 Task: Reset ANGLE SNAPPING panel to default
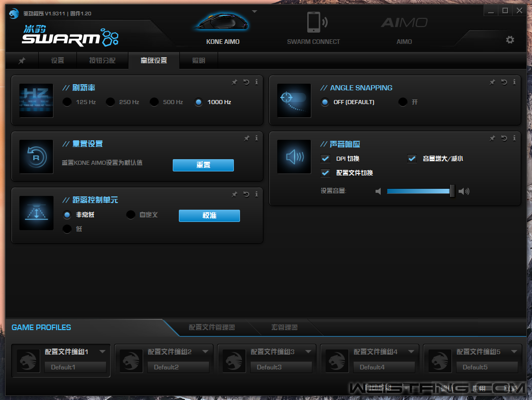(x=504, y=82)
